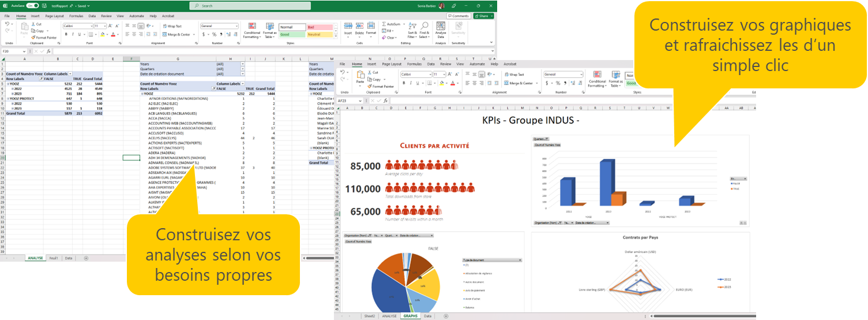This screenshot has width=868, height=320.
Task: Open the General number format dropdown, back window
Action: (x=236, y=26)
